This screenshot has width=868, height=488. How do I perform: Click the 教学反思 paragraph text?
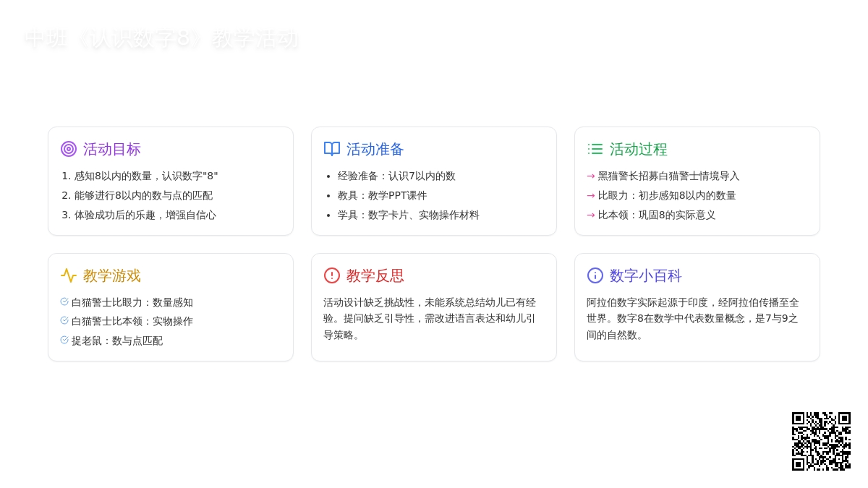click(x=430, y=318)
